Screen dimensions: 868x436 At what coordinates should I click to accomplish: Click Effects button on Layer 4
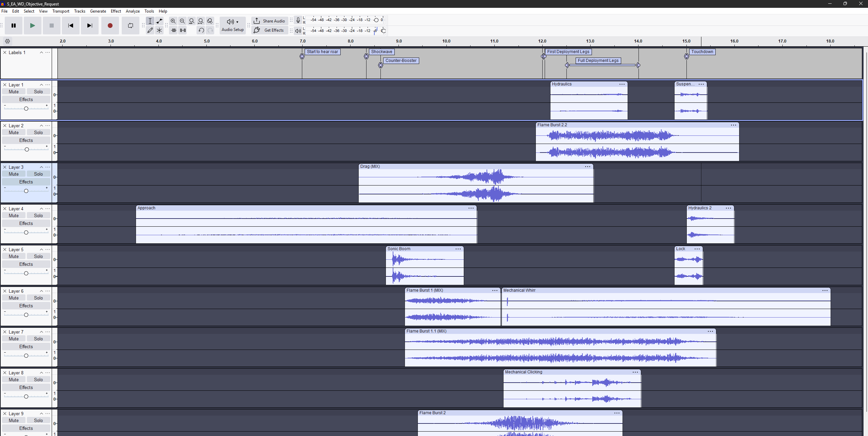[26, 223]
